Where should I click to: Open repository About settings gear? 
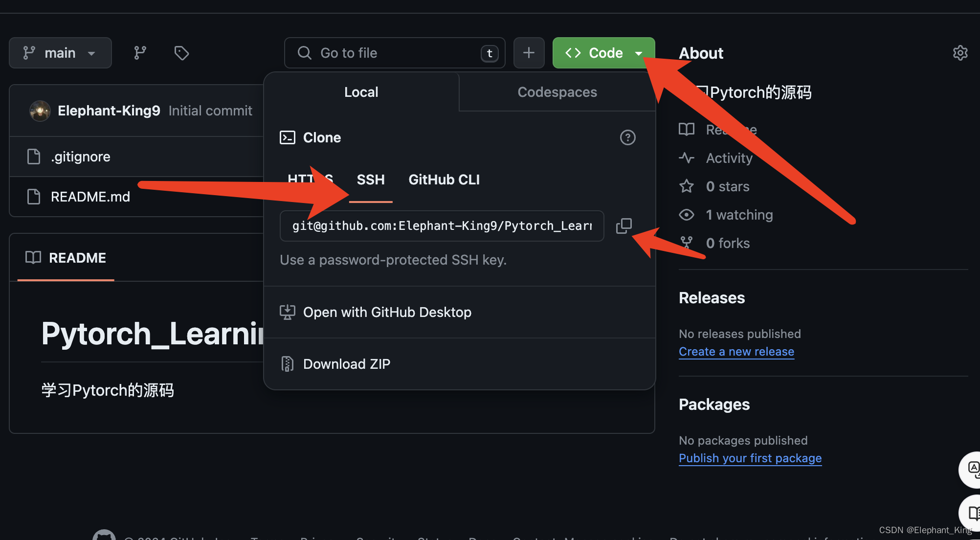tap(960, 53)
